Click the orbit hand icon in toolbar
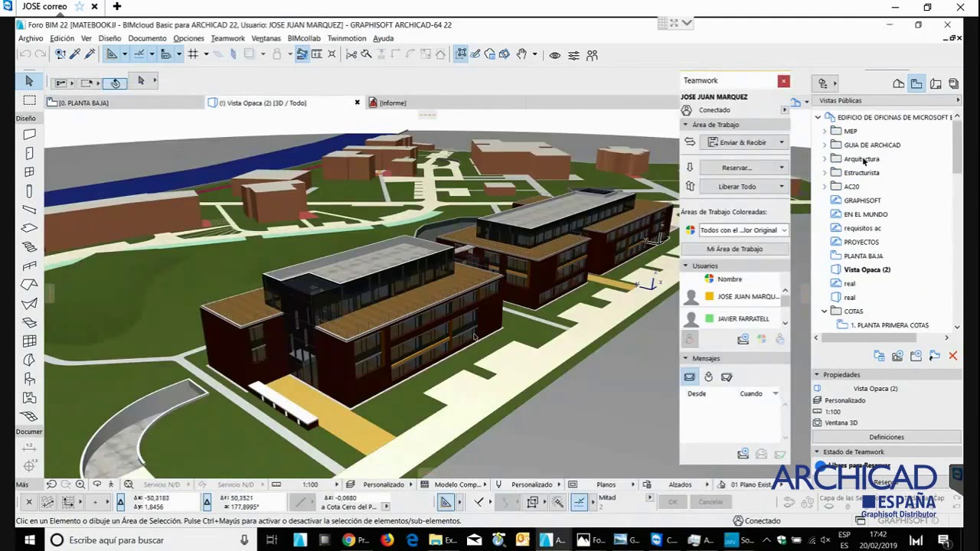 (521, 54)
